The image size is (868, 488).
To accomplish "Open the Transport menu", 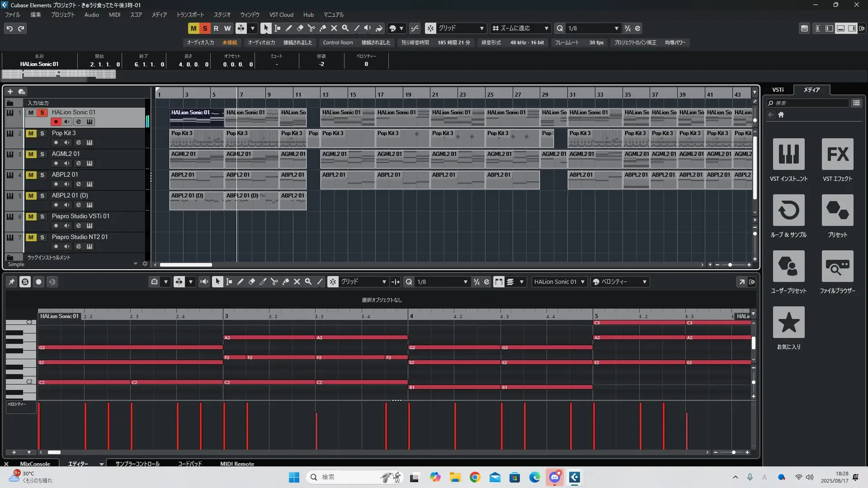I will [190, 14].
